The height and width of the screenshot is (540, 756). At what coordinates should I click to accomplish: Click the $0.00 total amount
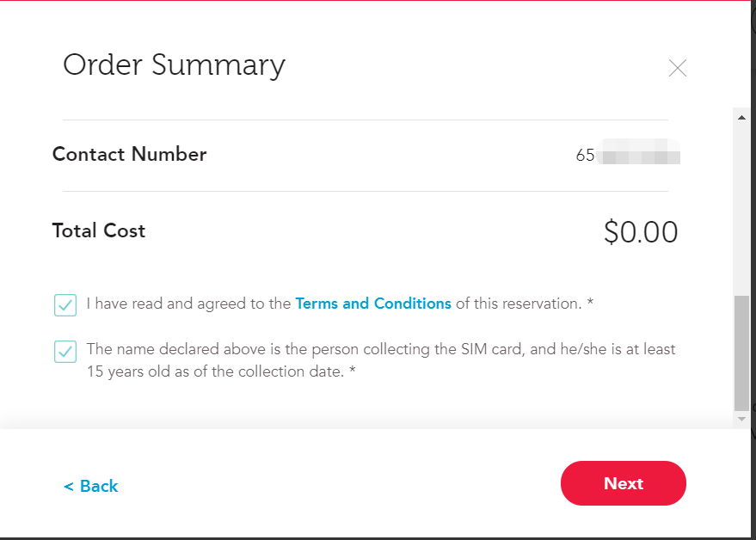point(641,232)
